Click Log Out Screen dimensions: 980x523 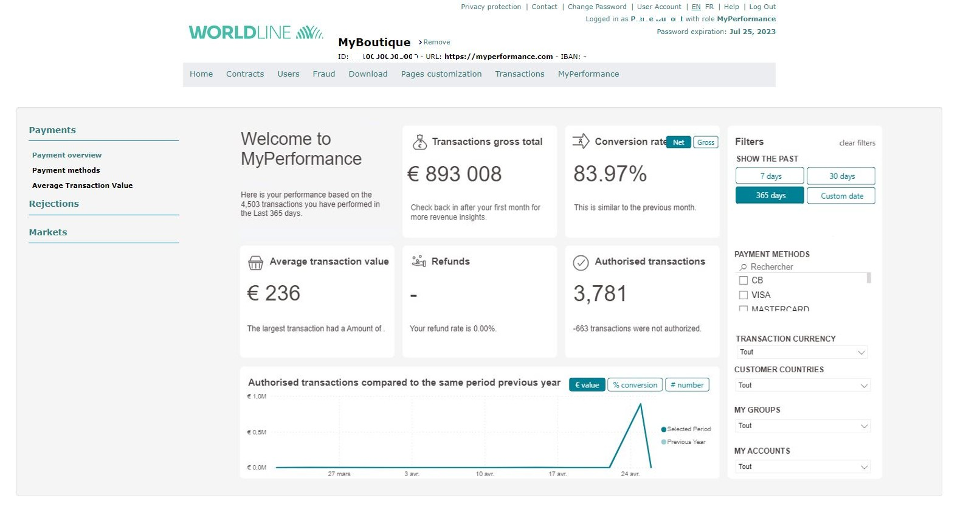pyautogui.click(x=762, y=7)
